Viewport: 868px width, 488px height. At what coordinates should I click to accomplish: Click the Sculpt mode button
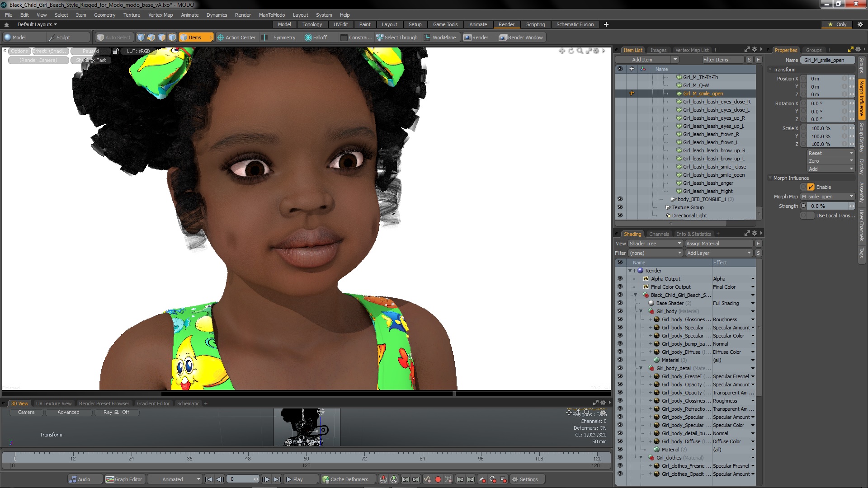[x=68, y=38]
